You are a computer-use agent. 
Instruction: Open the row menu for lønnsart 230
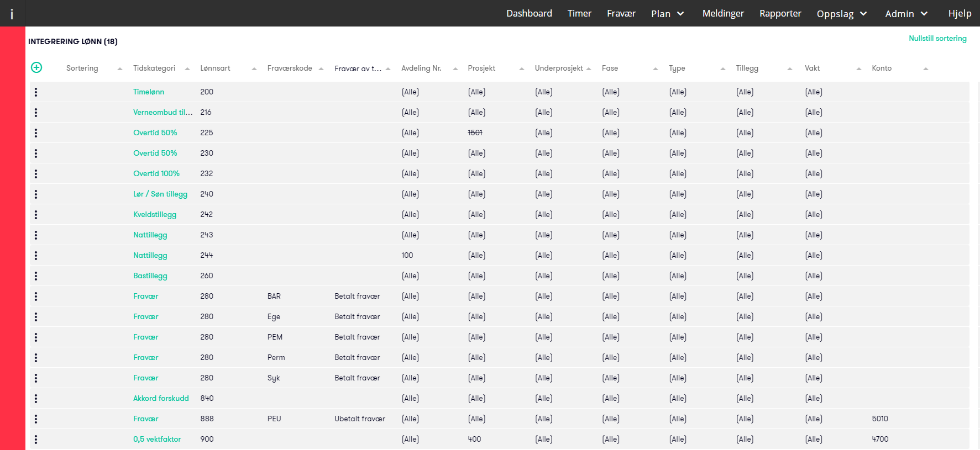click(36, 153)
